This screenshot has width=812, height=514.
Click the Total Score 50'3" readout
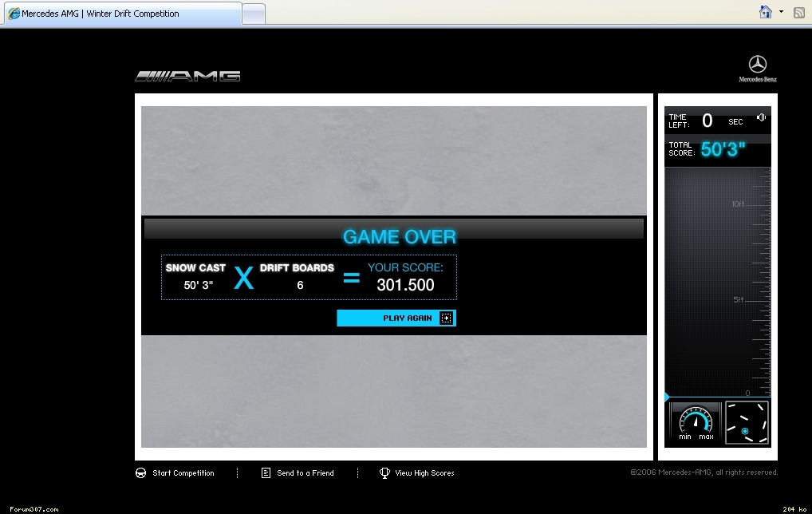click(723, 149)
